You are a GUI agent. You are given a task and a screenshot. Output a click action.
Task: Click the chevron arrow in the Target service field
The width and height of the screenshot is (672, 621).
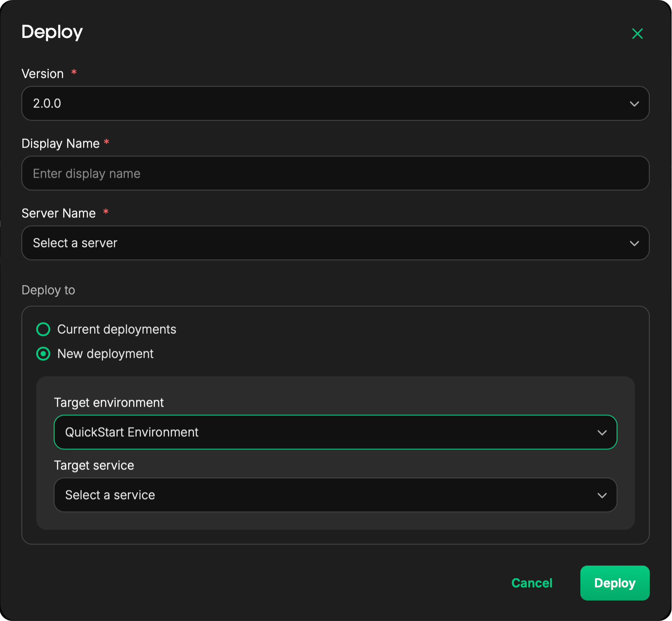coord(602,496)
